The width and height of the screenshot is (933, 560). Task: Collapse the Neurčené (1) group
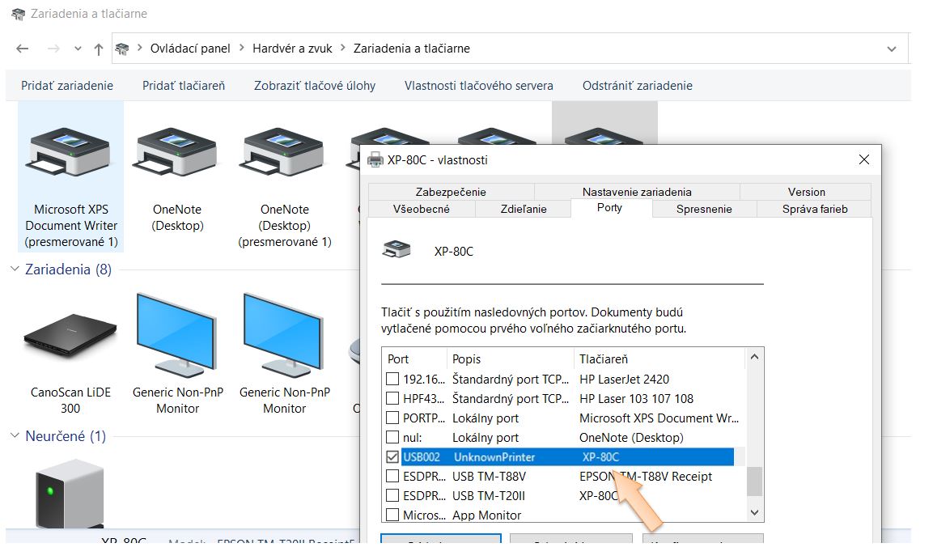pyautogui.click(x=15, y=436)
